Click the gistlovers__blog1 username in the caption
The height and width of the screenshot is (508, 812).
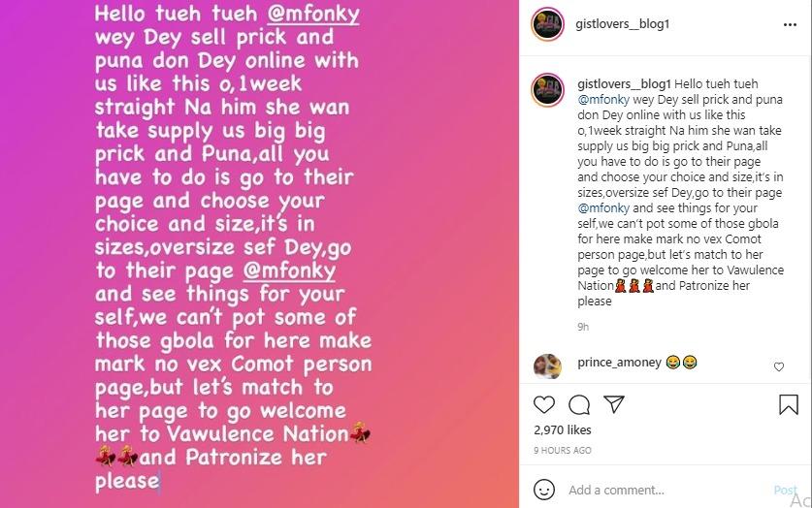point(624,83)
